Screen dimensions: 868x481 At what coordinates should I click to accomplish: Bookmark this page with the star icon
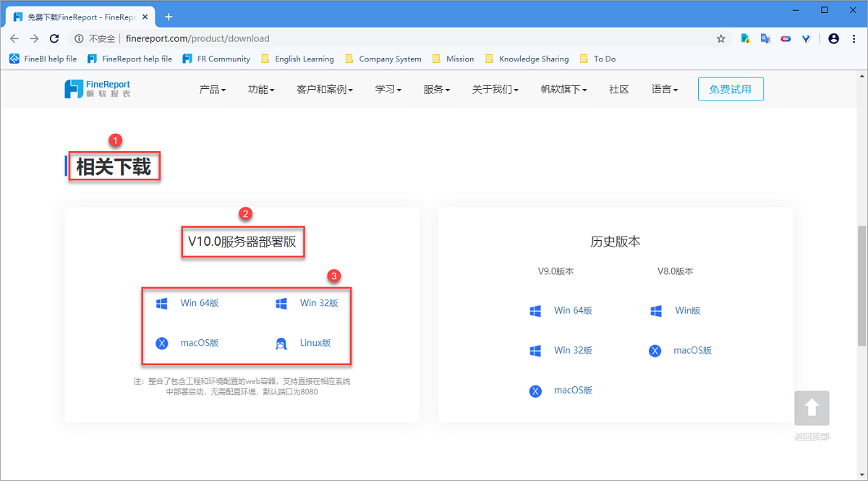(x=720, y=38)
